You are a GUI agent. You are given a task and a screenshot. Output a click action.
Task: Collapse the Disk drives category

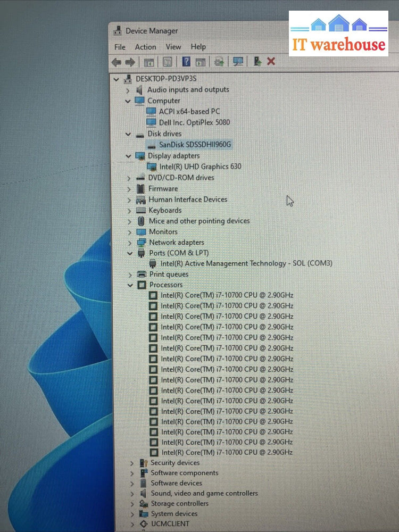pyautogui.click(x=128, y=134)
